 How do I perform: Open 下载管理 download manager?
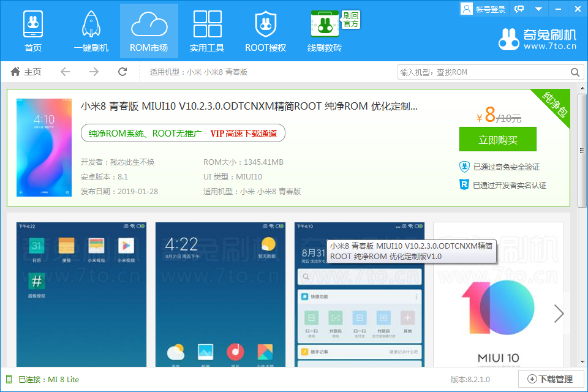coord(551,379)
